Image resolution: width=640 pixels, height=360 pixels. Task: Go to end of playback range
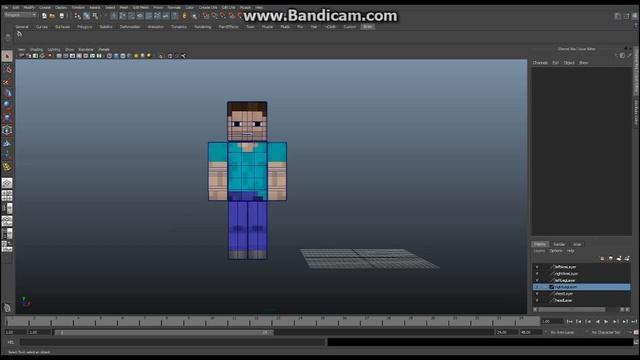pyautogui.click(x=634, y=322)
